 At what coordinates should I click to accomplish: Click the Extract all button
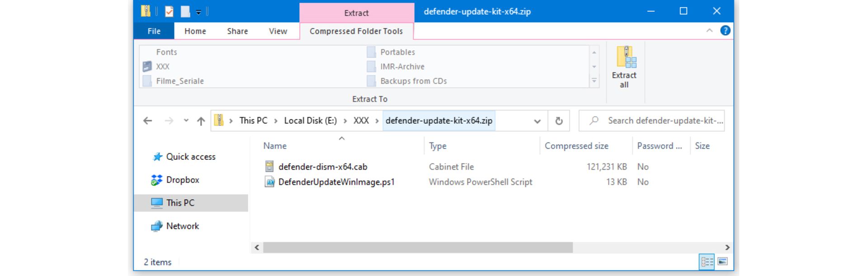pos(624,67)
